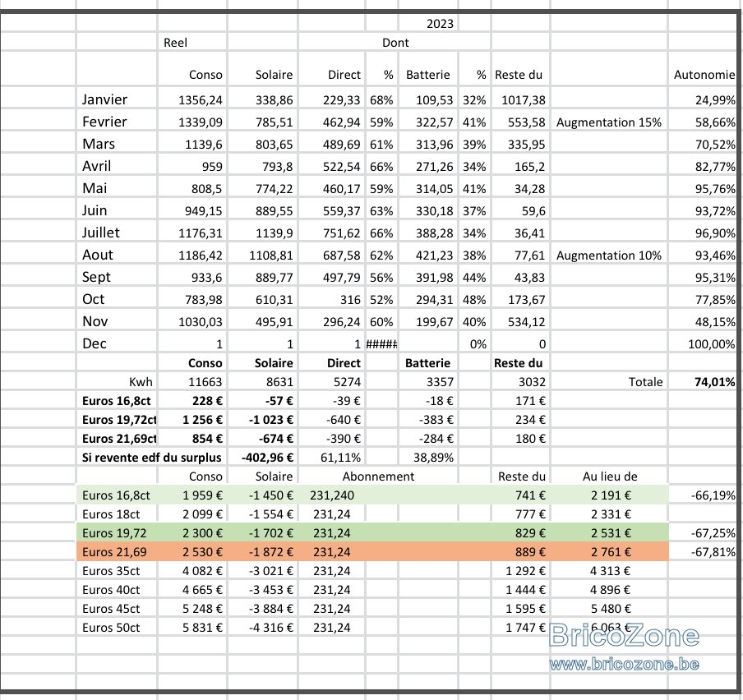
Task: Select the Au lieu de header cell
Action: point(609,477)
